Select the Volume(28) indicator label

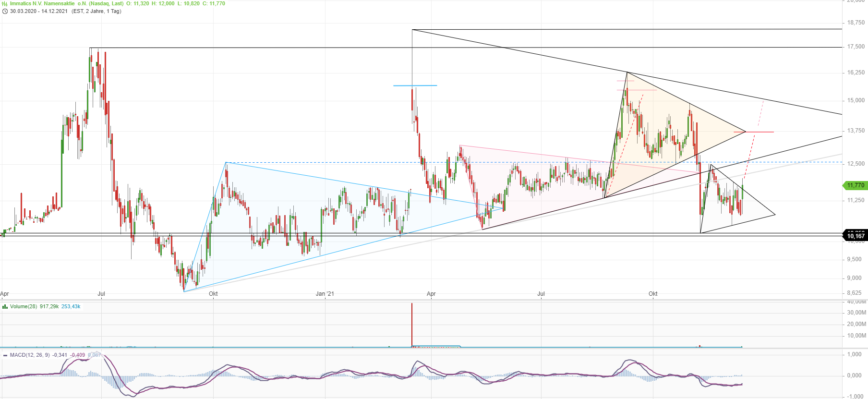click(x=24, y=306)
